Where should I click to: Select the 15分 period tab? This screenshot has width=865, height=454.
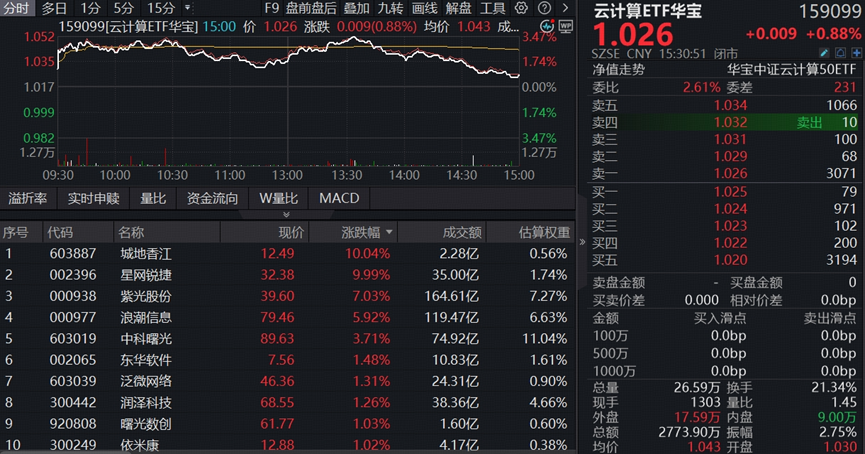[161, 8]
